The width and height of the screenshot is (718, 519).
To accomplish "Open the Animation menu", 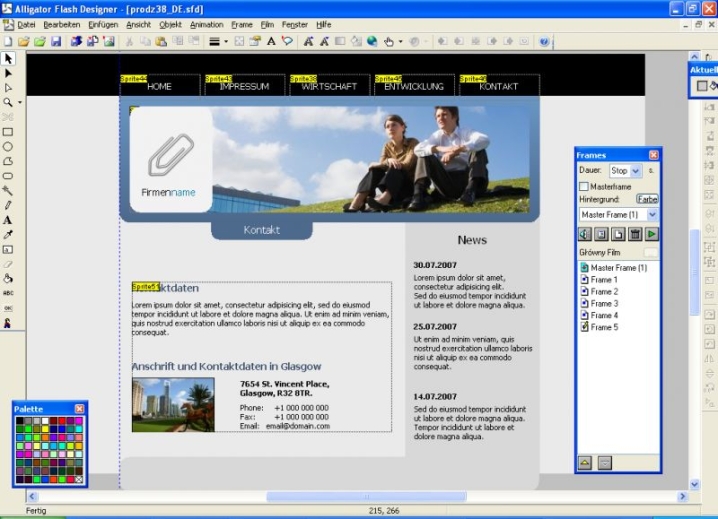I will [206, 24].
